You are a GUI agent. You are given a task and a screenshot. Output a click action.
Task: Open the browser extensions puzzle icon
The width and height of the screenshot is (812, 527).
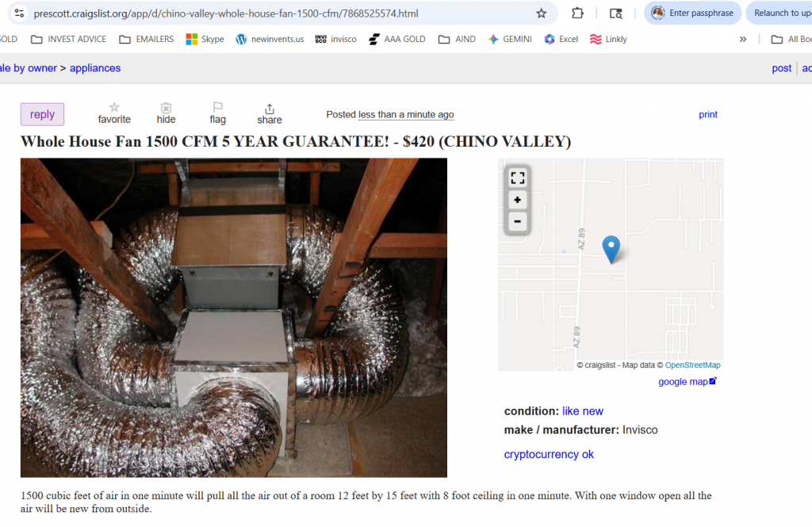click(x=577, y=13)
